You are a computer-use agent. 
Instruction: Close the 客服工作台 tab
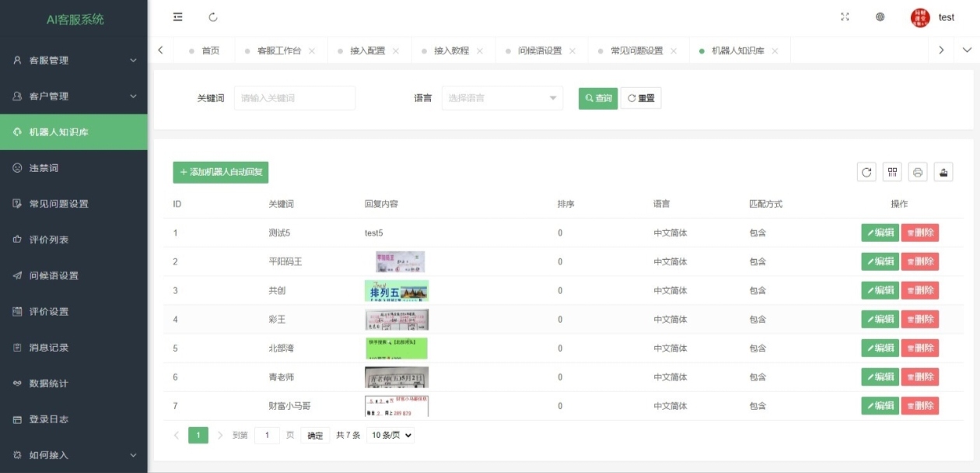pos(312,51)
